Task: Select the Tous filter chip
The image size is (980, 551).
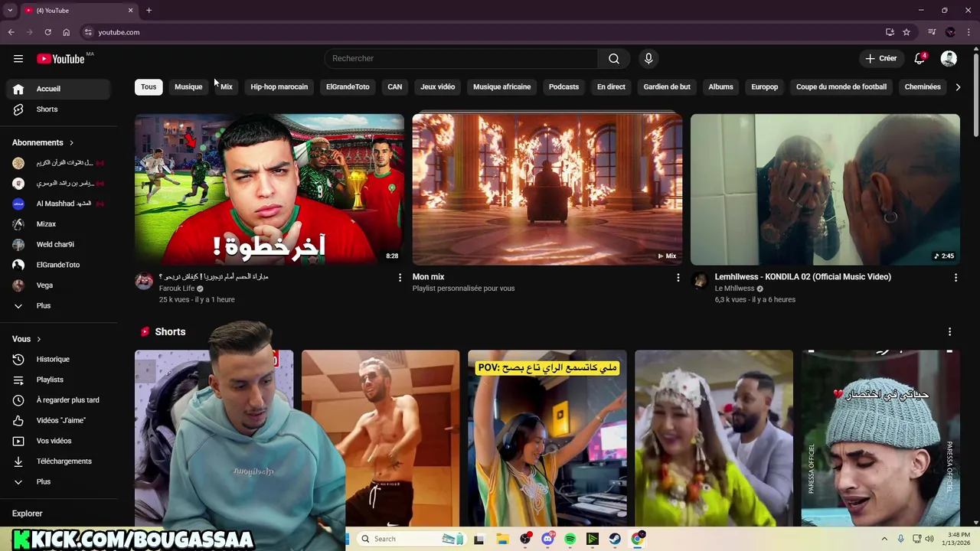Action: tap(149, 87)
